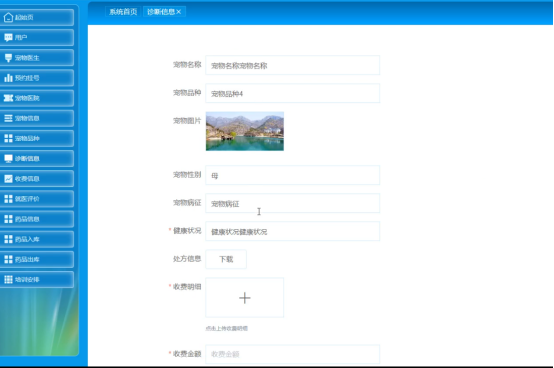The height and width of the screenshot is (368, 554).
Task: Click the 点击上传收费明细 hint text
Action: coord(227,328)
